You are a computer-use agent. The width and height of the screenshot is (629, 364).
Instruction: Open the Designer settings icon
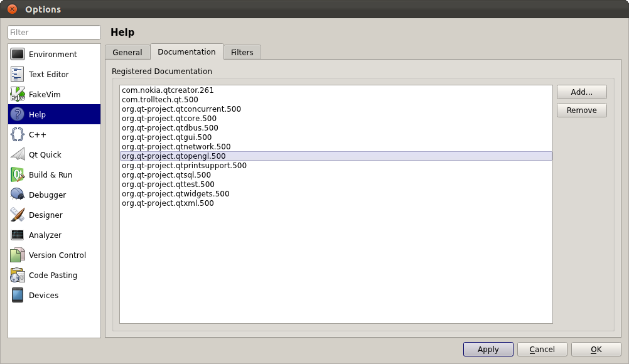tap(18, 215)
